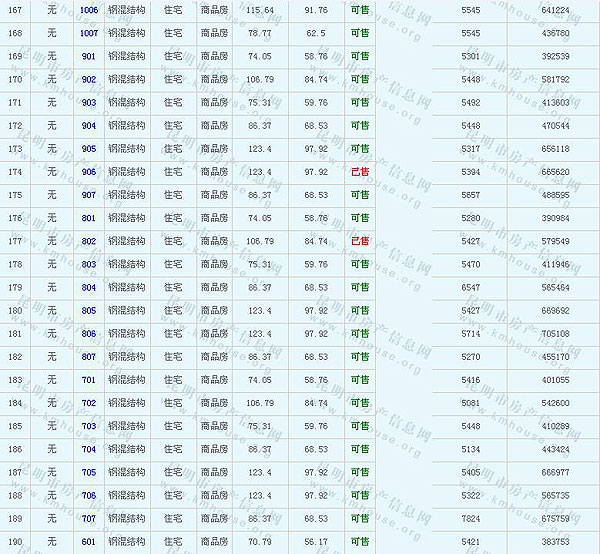This screenshot has height=554, width=600.
Task: Click room 703 link
Action: coord(89,426)
